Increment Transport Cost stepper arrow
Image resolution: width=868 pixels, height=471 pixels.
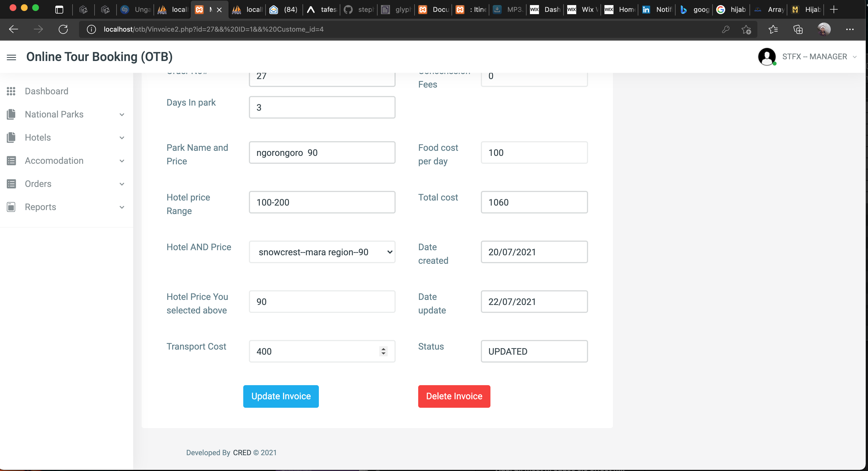pyautogui.click(x=383, y=349)
